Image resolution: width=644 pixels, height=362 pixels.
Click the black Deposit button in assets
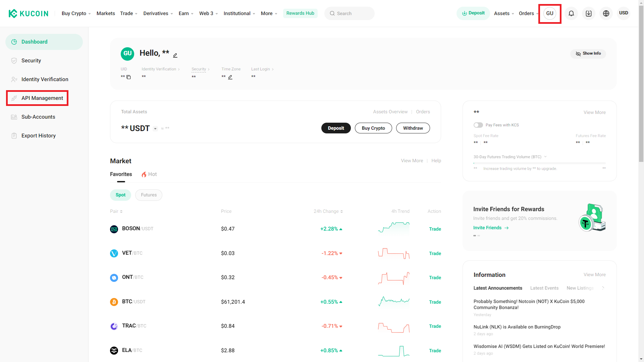click(x=336, y=128)
